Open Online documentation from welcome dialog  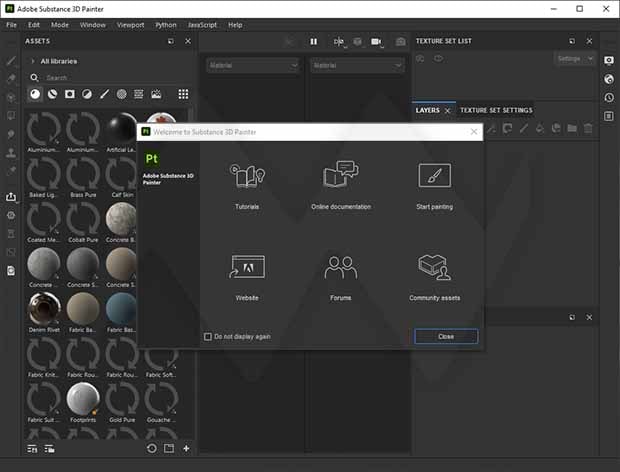[x=341, y=185]
